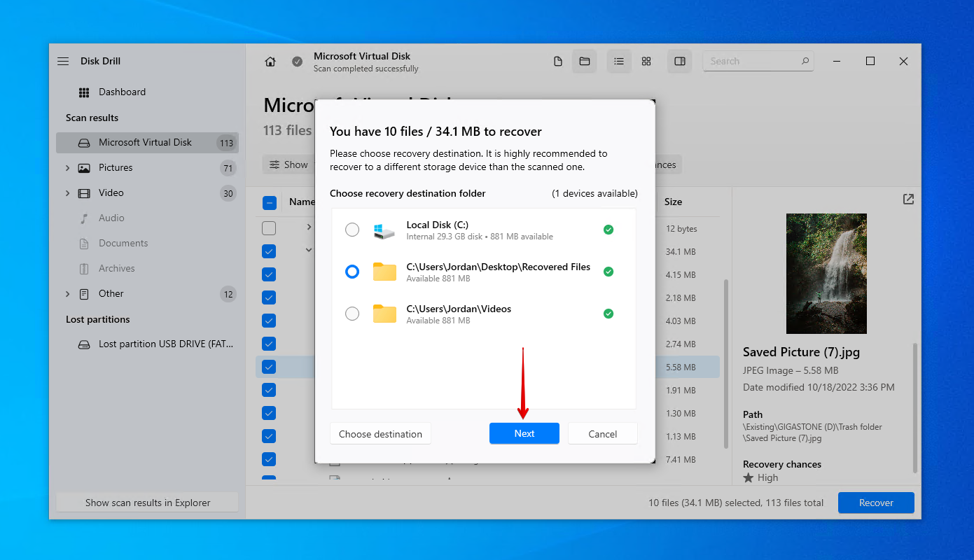Click the Documents page icon
Screen dimensions: 974x560
(x=84, y=244)
